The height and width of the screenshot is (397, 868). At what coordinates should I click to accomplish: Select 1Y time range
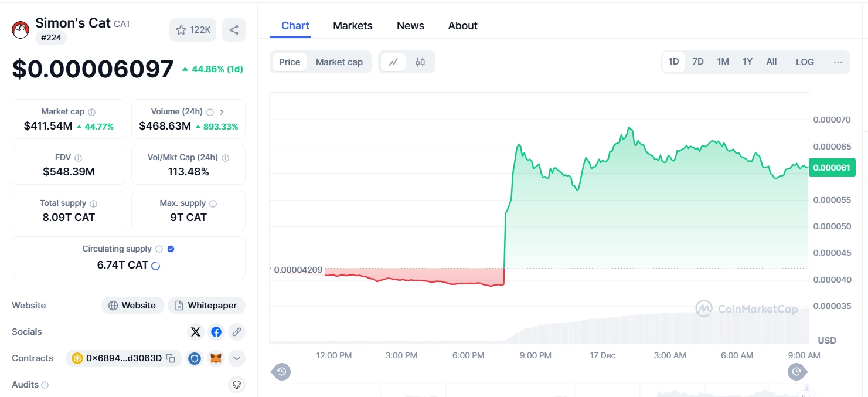point(747,62)
